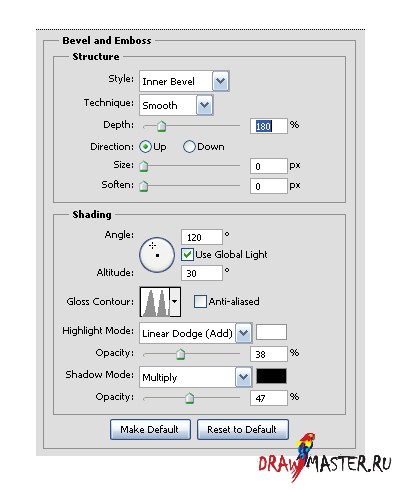The height and width of the screenshot is (490, 399).
Task: Click the Soften px input field
Action: [x=269, y=186]
